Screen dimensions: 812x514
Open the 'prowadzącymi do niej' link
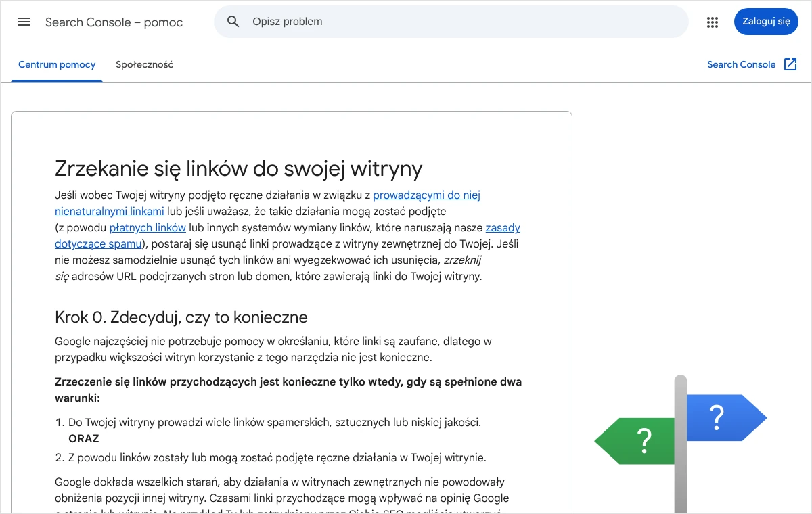pos(426,195)
